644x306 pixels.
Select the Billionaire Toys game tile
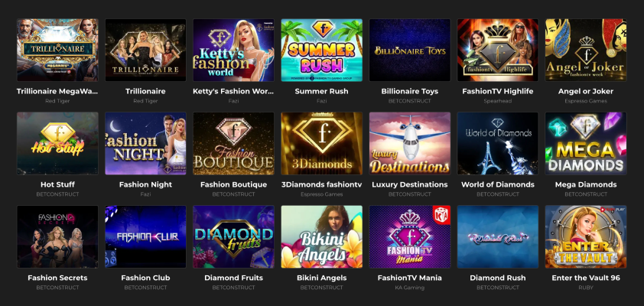click(409, 50)
